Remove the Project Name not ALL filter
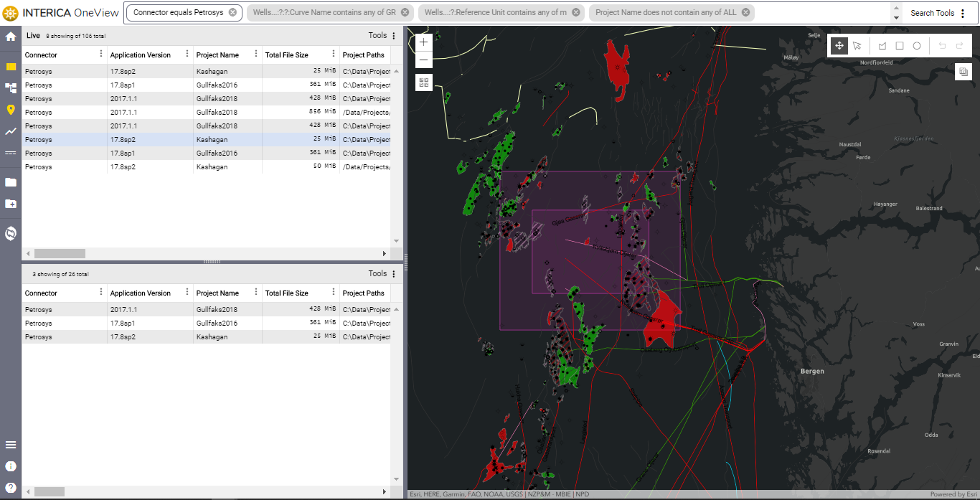The height and width of the screenshot is (500, 980). (746, 12)
